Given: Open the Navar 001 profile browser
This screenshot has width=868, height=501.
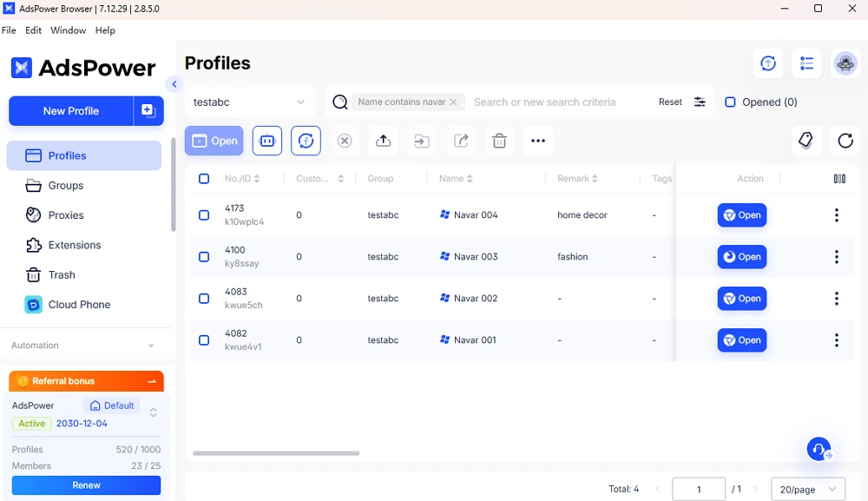Looking at the screenshot, I should (742, 339).
